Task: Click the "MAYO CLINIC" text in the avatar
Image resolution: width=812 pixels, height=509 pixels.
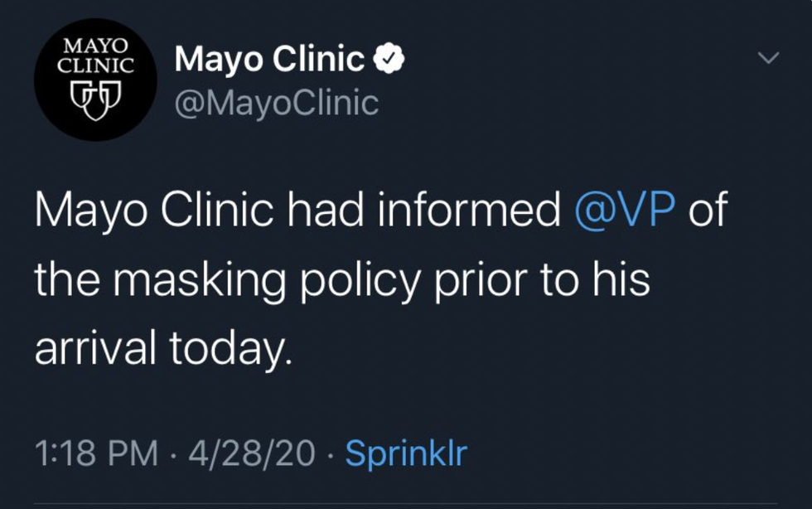Action: tap(96, 54)
